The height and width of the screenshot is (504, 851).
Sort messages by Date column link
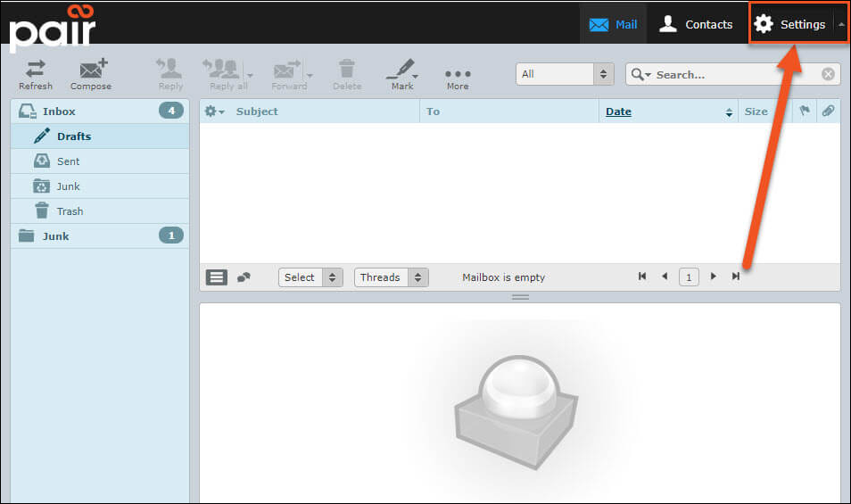(618, 112)
